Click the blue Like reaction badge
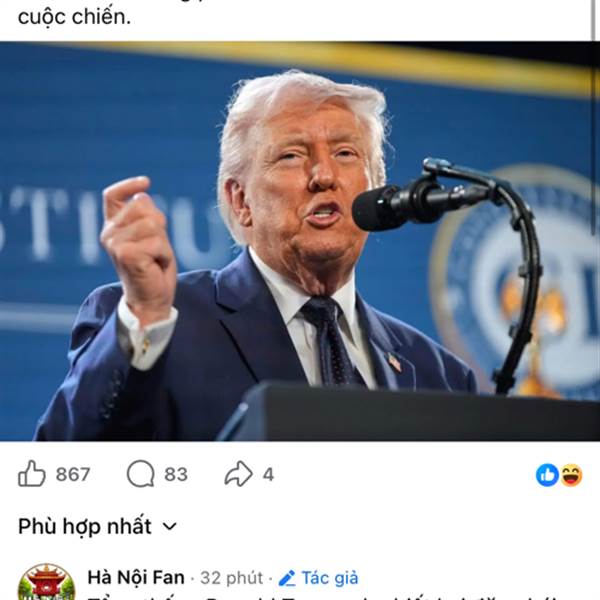 (x=547, y=475)
